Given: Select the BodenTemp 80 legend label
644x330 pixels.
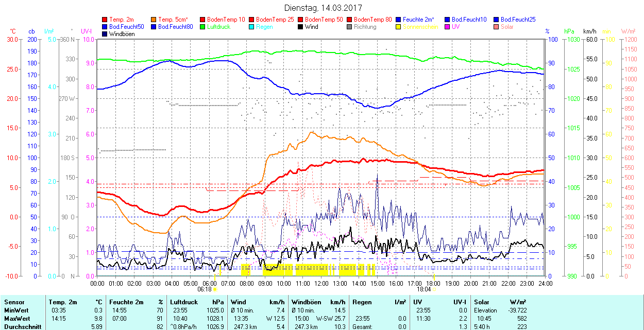Looking at the screenshot, I should click(x=373, y=19).
